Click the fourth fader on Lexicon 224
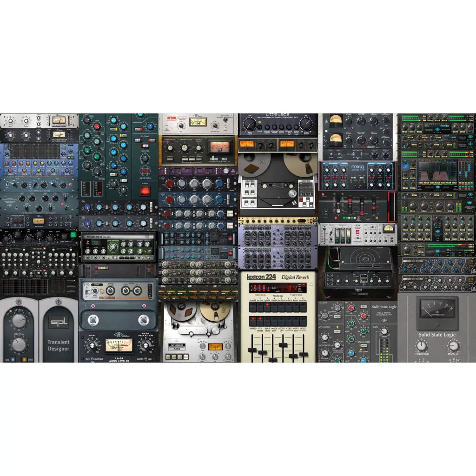Screen dimensions: 476x476 (x=283, y=345)
